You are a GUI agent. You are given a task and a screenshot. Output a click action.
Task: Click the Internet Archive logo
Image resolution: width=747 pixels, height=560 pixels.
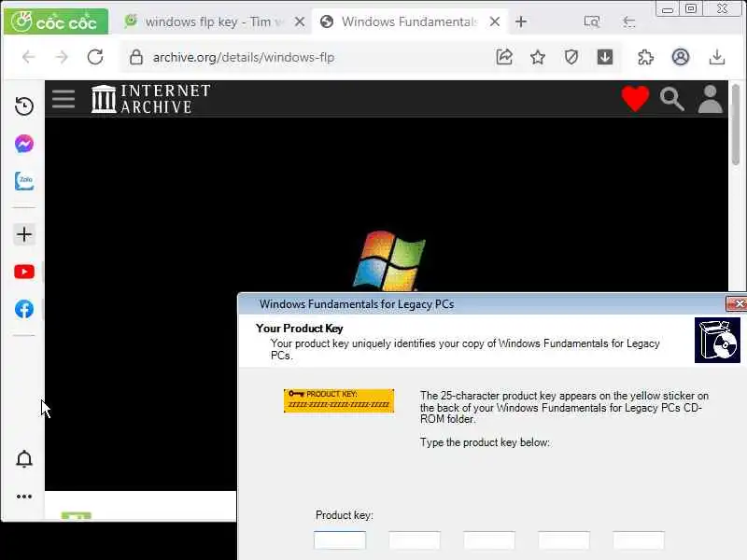point(150,99)
